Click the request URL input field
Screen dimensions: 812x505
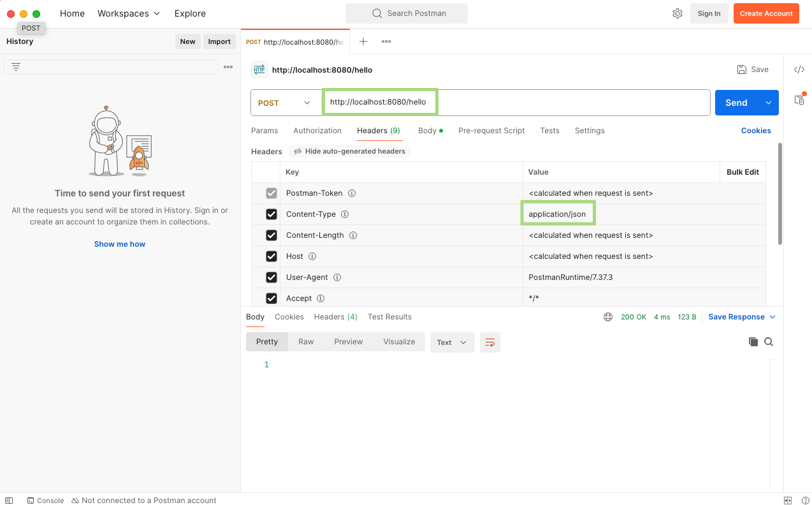[516, 103]
